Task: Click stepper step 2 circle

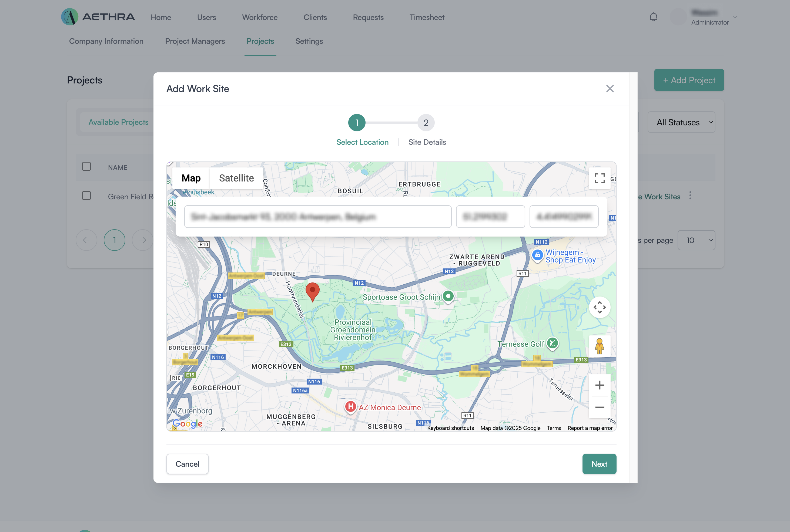Action: point(426,123)
